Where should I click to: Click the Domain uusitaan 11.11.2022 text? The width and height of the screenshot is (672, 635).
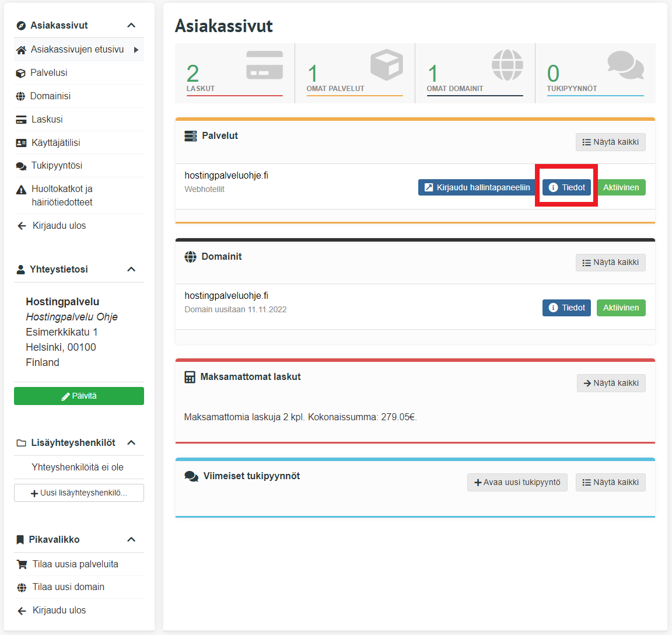point(236,309)
